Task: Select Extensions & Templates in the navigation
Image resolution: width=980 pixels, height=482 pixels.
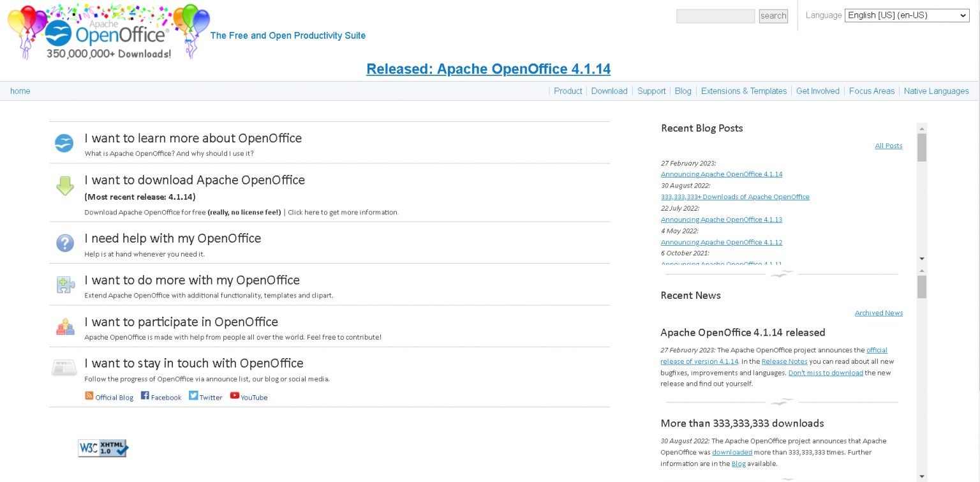Action: [743, 91]
